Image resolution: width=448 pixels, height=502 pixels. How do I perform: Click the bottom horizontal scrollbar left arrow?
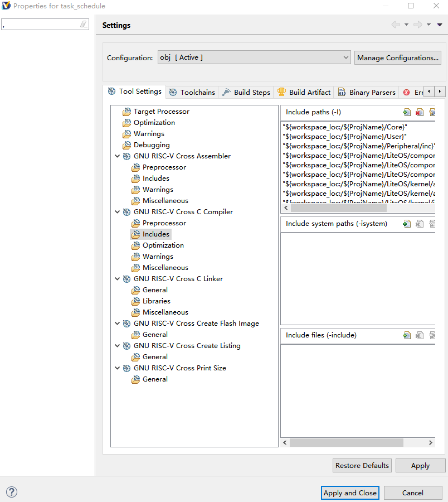285,442
